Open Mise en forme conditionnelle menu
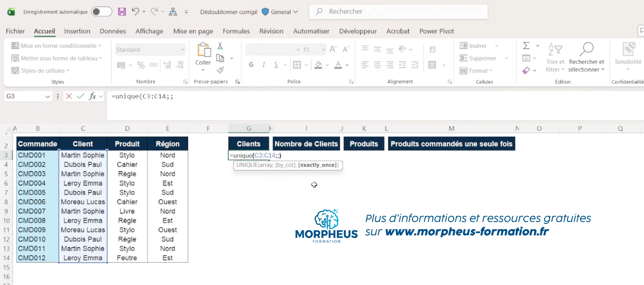644x285 pixels. [x=56, y=46]
